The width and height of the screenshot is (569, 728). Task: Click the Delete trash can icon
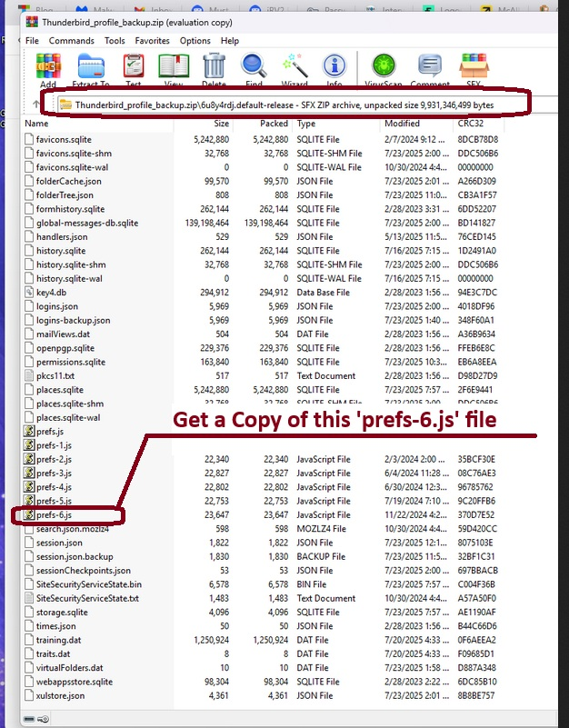pyautogui.click(x=215, y=66)
